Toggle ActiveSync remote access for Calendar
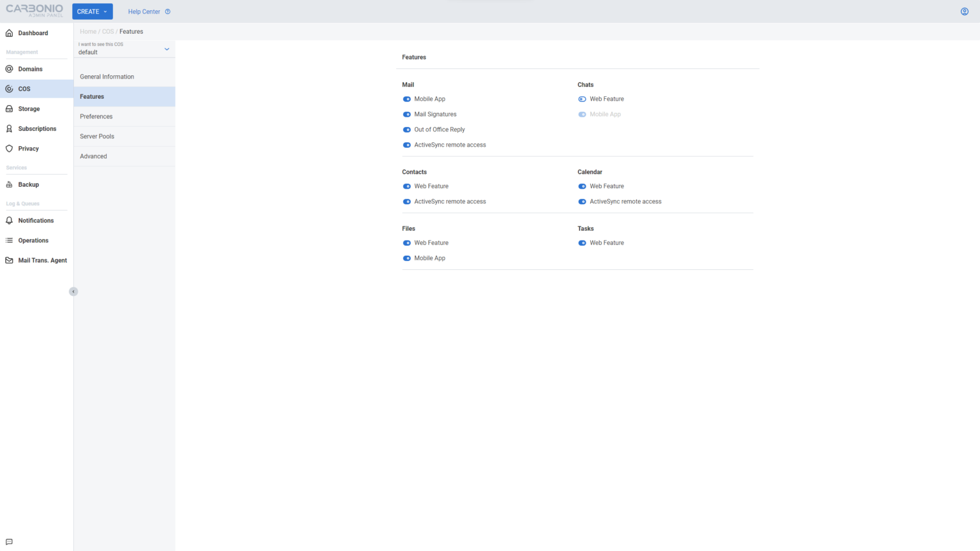 pyautogui.click(x=582, y=201)
